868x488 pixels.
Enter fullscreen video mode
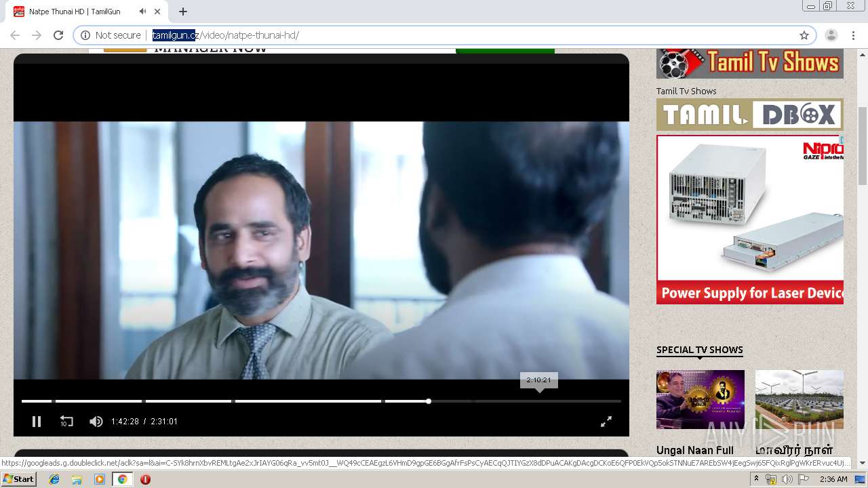pyautogui.click(x=606, y=422)
